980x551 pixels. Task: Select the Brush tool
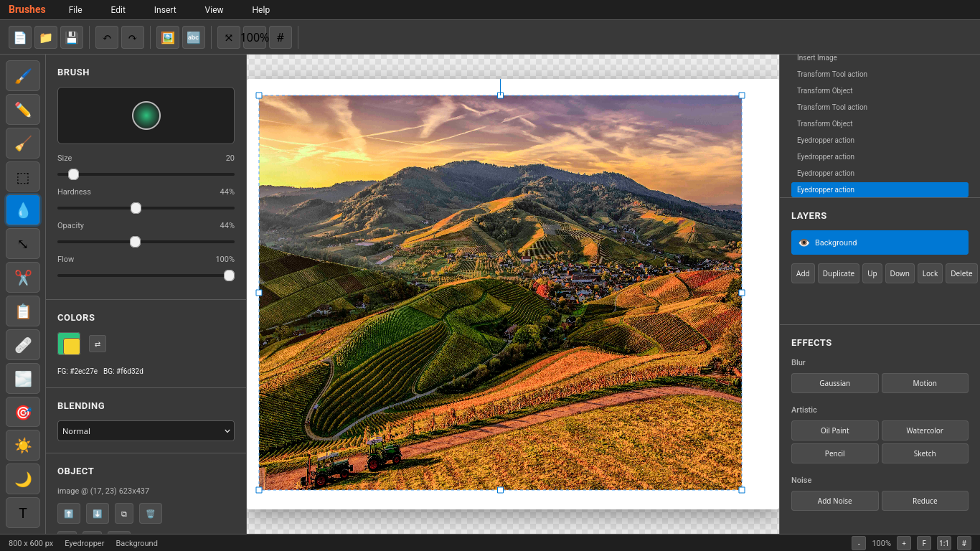pos(22,75)
